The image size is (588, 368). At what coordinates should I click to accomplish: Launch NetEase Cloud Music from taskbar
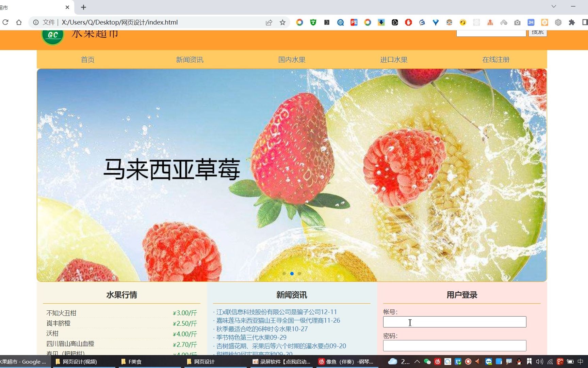[438, 362]
